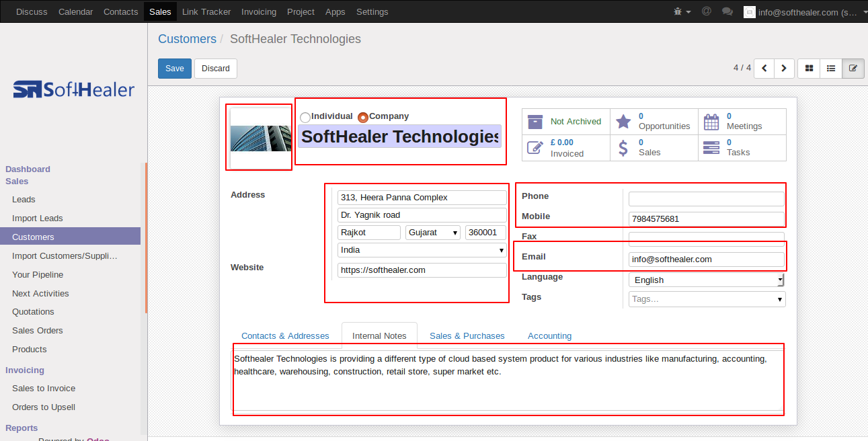
Task: Open the Link Tracker menu
Action: pos(206,11)
